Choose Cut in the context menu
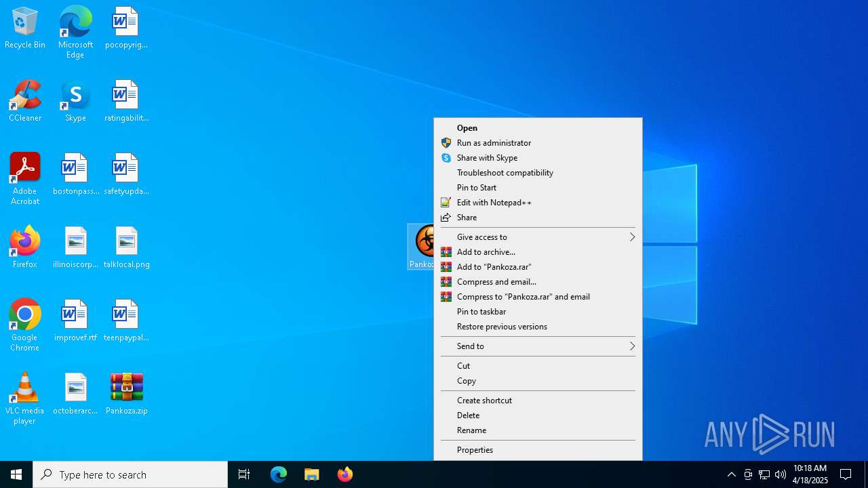Viewport: 868px width, 488px height. point(538,366)
